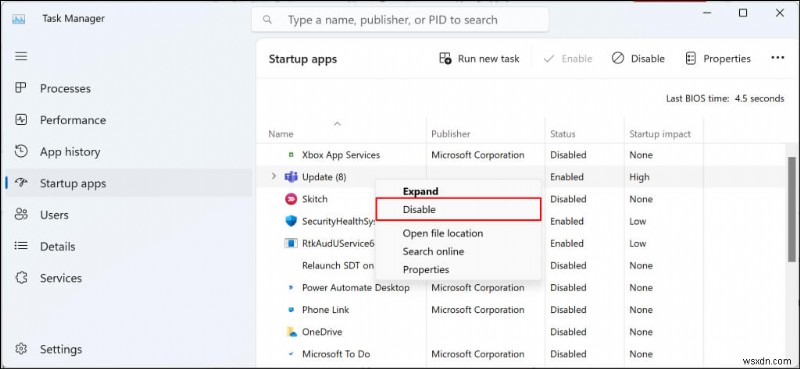Select the Skitch row name
Image resolution: width=800 pixels, height=369 pixels.
tap(315, 199)
